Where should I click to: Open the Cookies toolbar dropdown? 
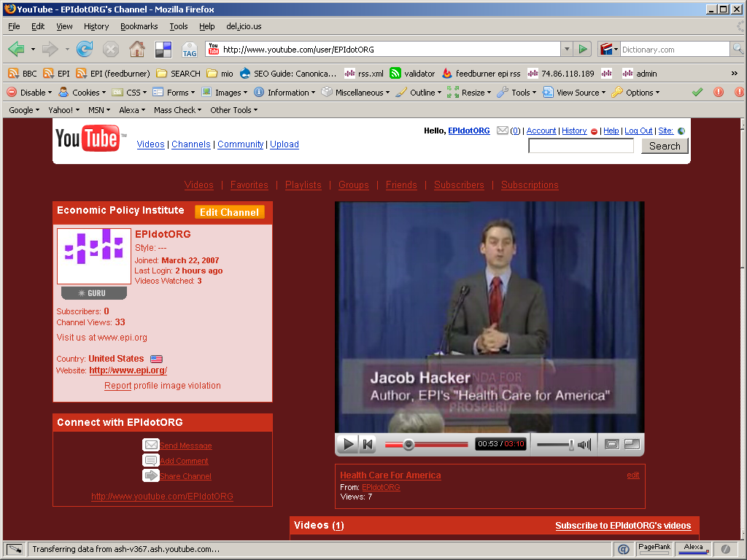point(82,93)
